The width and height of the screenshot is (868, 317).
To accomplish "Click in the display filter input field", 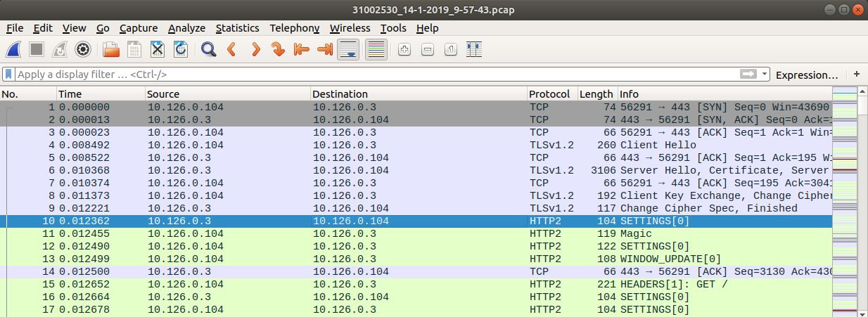I will [x=352, y=74].
